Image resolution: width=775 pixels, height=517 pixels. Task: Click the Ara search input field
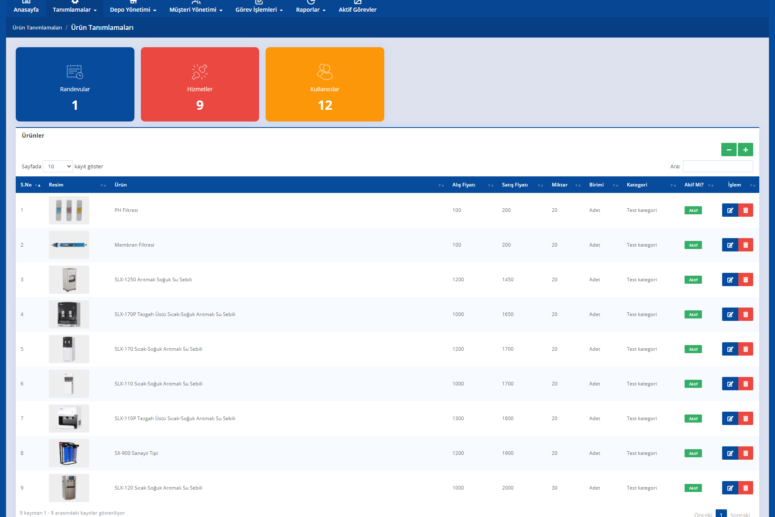[x=717, y=166]
